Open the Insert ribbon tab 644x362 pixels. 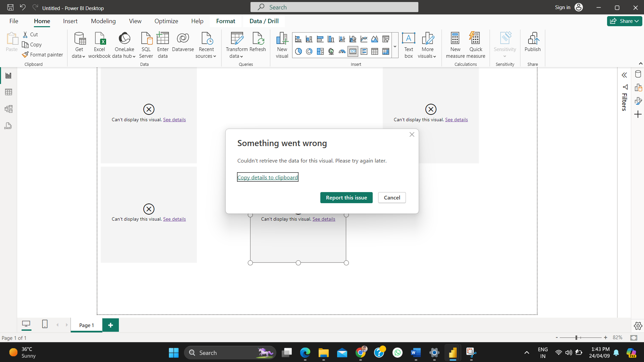pyautogui.click(x=70, y=21)
